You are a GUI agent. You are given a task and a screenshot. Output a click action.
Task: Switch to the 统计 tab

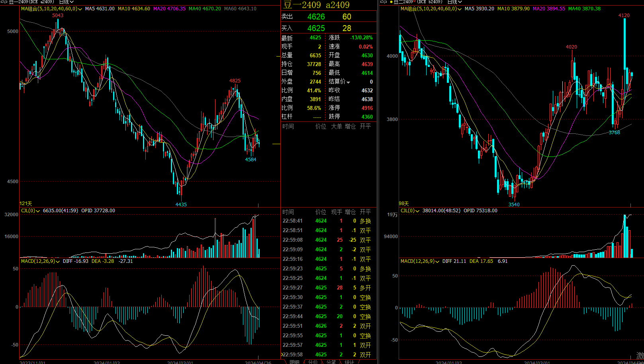tap(349, 362)
